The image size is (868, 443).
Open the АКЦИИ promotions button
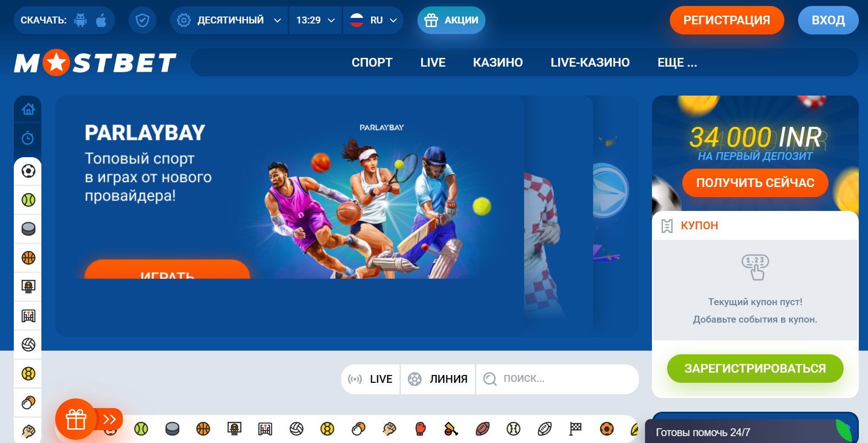[x=451, y=20]
